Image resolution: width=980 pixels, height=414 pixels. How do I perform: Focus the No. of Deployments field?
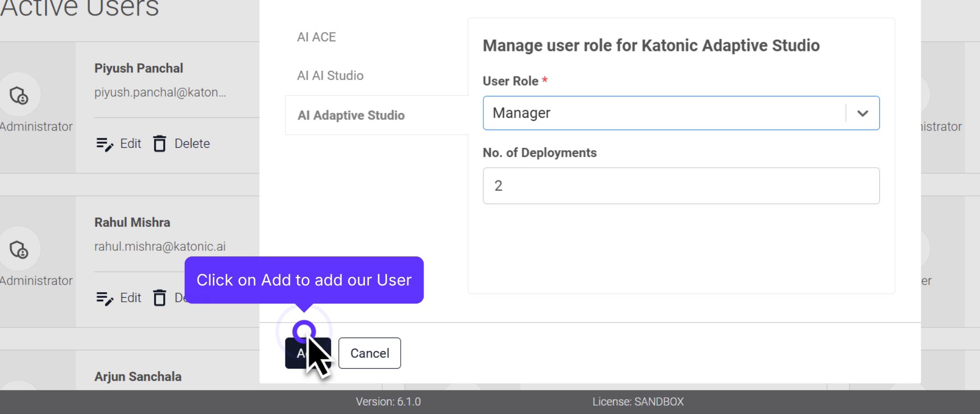[681, 186]
